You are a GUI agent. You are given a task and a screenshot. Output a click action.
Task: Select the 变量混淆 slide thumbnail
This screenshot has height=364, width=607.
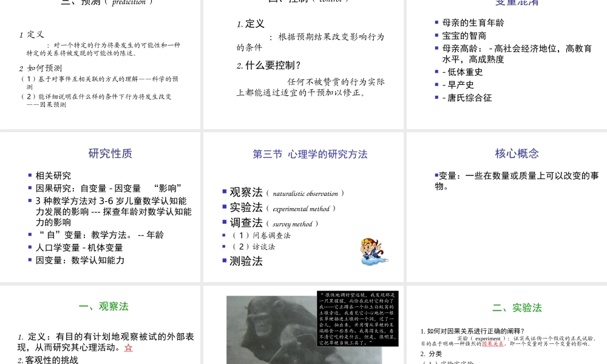point(506,61)
